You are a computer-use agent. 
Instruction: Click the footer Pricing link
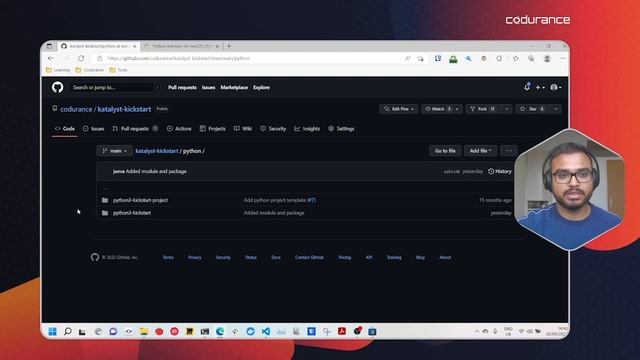click(x=345, y=258)
